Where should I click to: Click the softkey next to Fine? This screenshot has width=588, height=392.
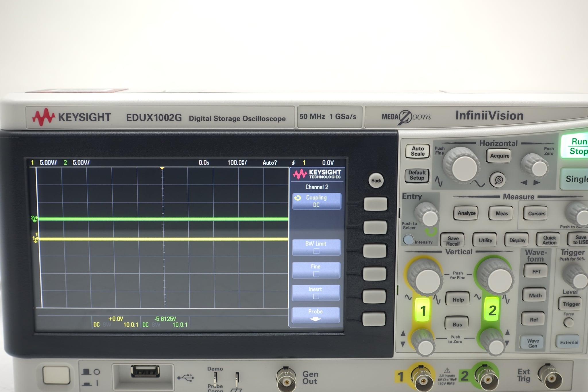tap(374, 273)
